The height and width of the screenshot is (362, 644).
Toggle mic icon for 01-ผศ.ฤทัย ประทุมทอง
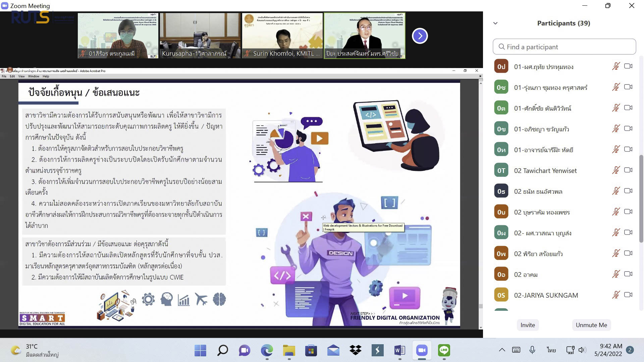point(616,66)
